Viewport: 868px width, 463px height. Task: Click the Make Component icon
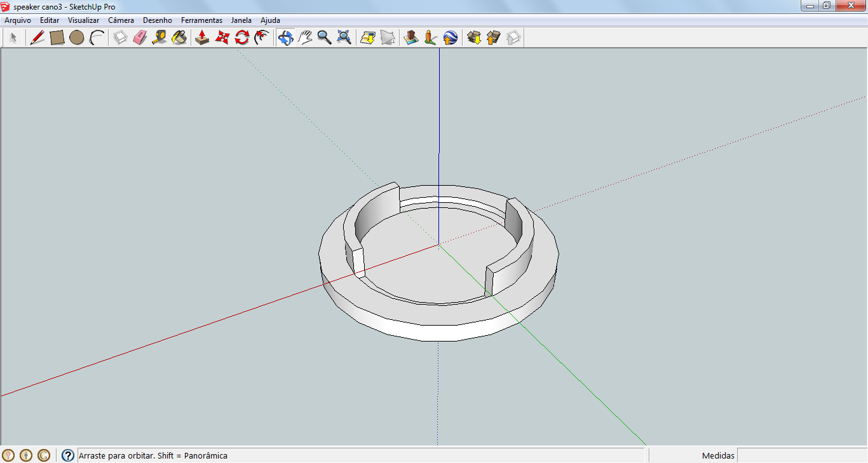click(120, 38)
